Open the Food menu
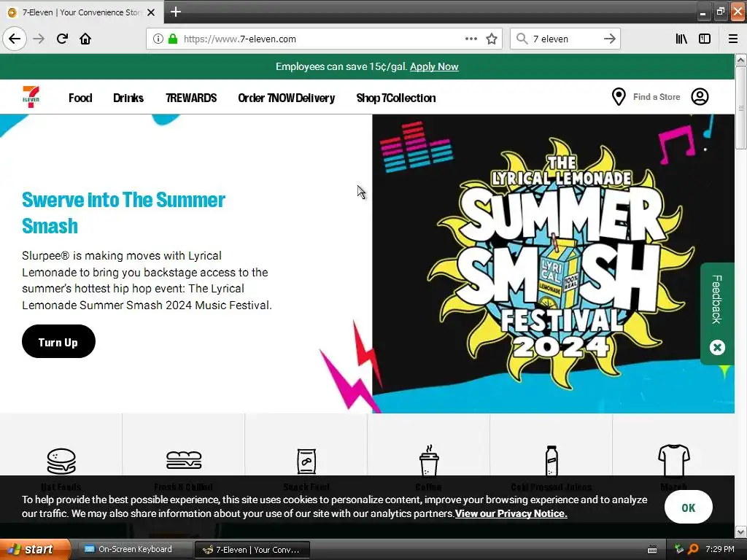This screenshot has height=560, width=747. [x=80, y=98]
